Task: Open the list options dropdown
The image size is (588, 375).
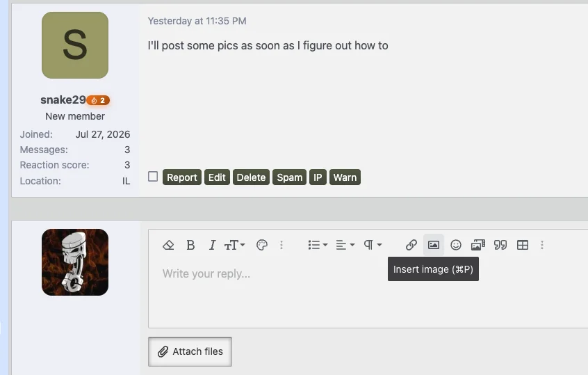Action: [318, 245]
